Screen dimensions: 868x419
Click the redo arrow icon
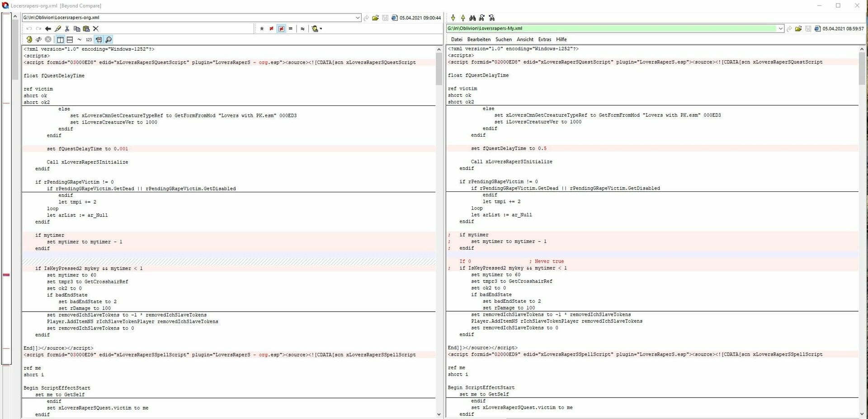tap(38, 29)
